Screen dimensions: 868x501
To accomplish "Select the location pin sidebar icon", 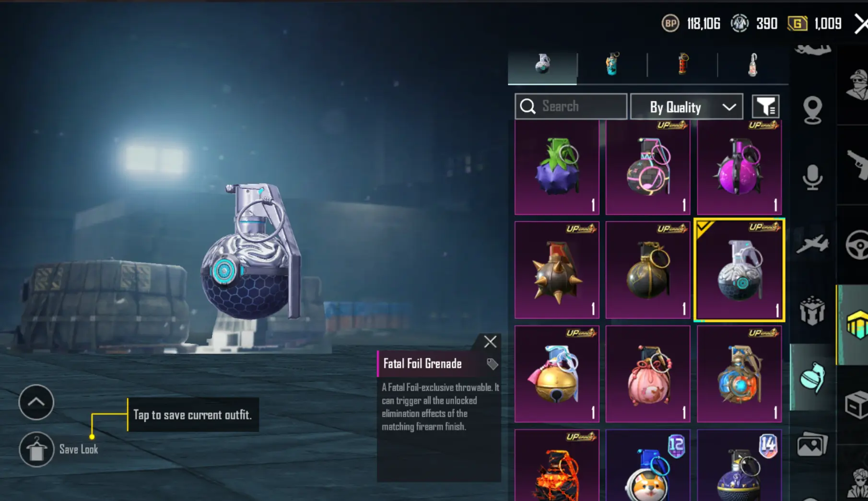I will [x=812, y=110].
